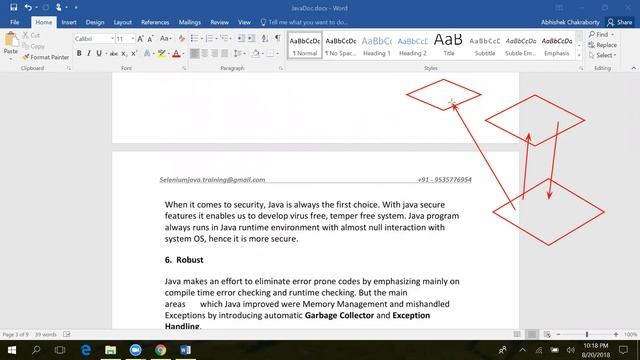Image resolution: width=640 pixels, height=360 pixels.
Task: Open borders dropdown
Action: (x=278, y=53)
